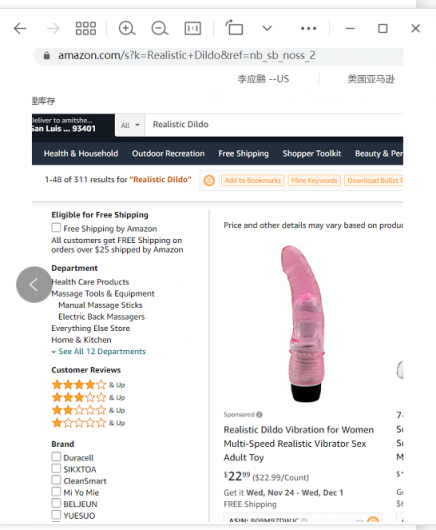Image resolution: width=436 pixels, height=530 pixels.
Task: Open the chevron dropdown beside rotate icon
Action: click(267, 28)
